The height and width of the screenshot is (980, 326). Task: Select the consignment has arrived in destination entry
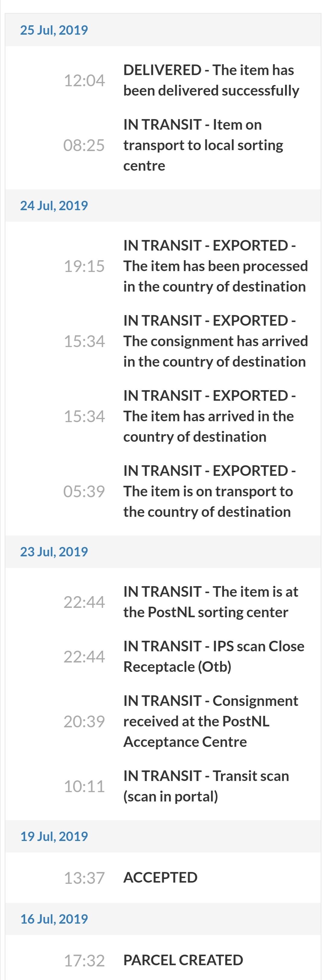[163, 341]
